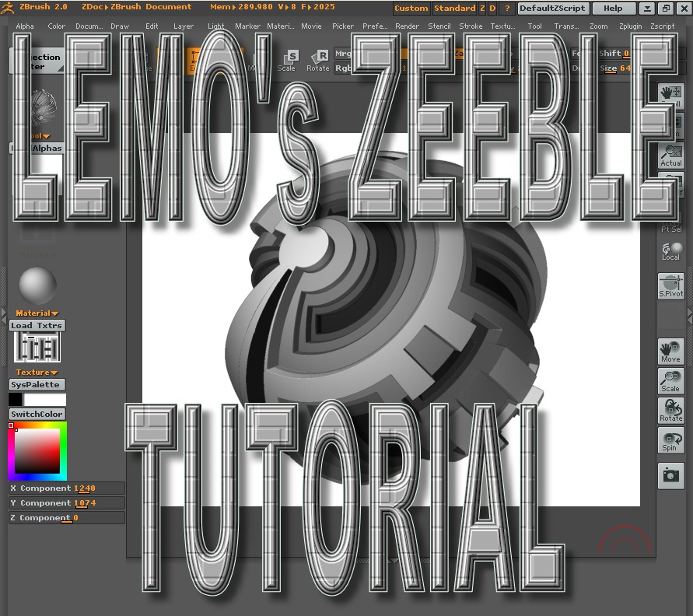The image size is (693, 616).
Task: Click the Z button in title bar
Action: 482,8
